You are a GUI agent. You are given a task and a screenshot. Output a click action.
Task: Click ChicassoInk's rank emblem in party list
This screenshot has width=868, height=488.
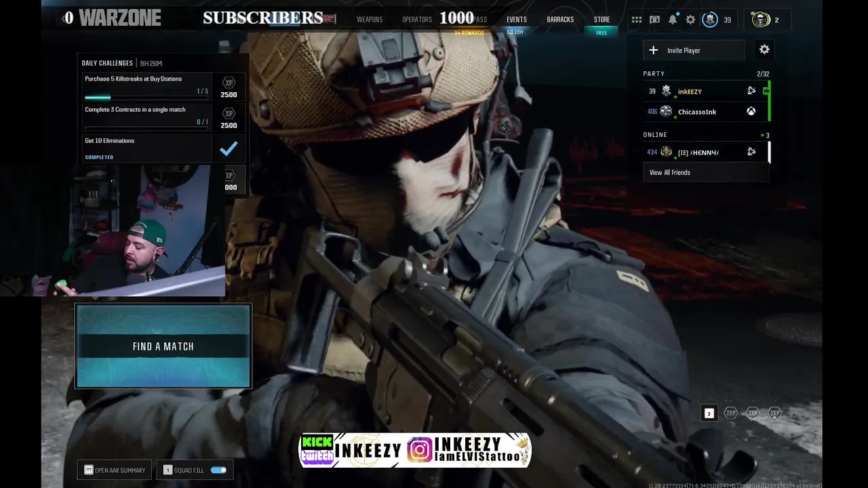[666, 111]
